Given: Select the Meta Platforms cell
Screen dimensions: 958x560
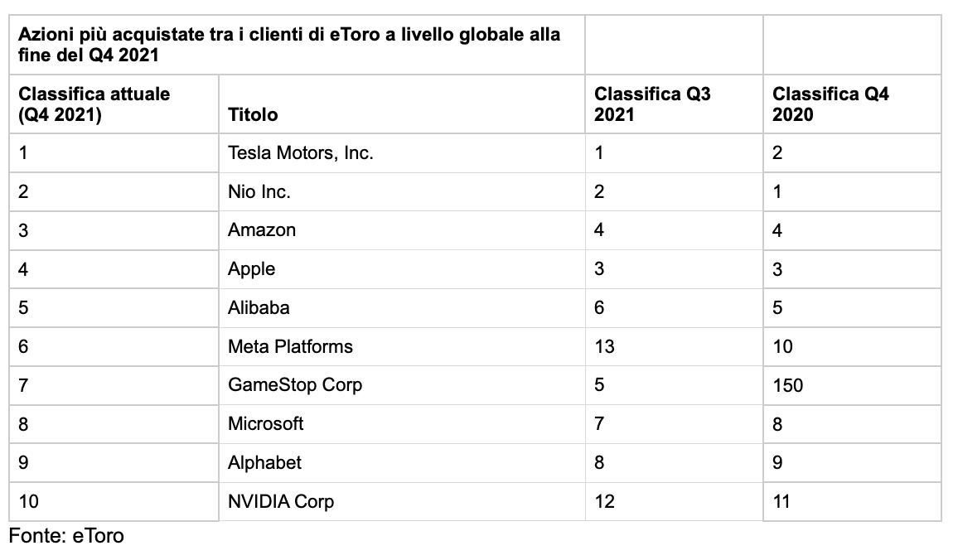Looking at the screenshot, I should click(290, 346).
